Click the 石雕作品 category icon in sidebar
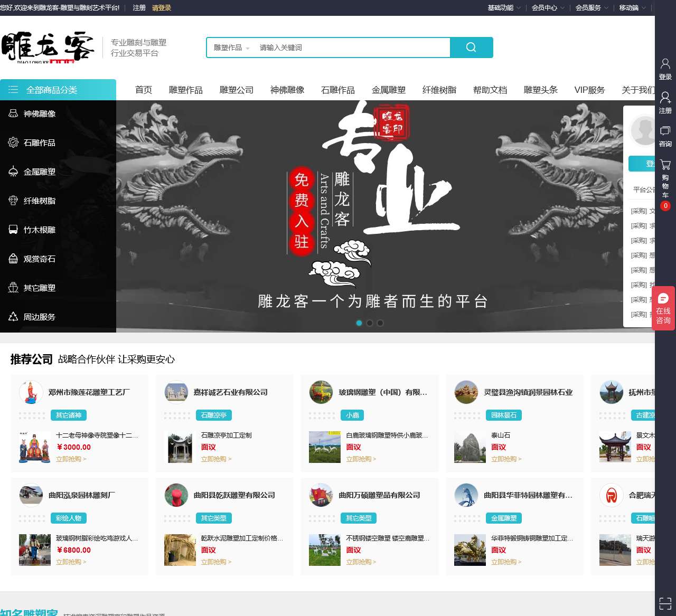This screenshot has height=616, width=676. (x=13, y=143)
